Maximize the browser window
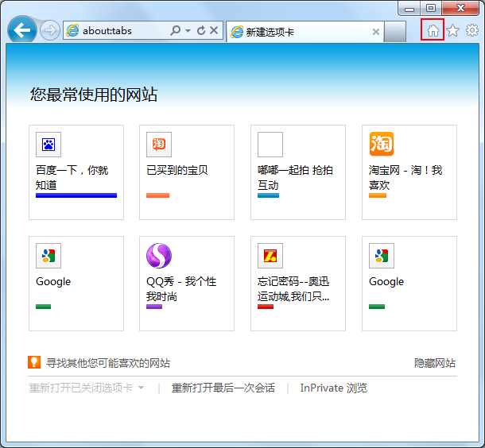 (x=431, y=9)
